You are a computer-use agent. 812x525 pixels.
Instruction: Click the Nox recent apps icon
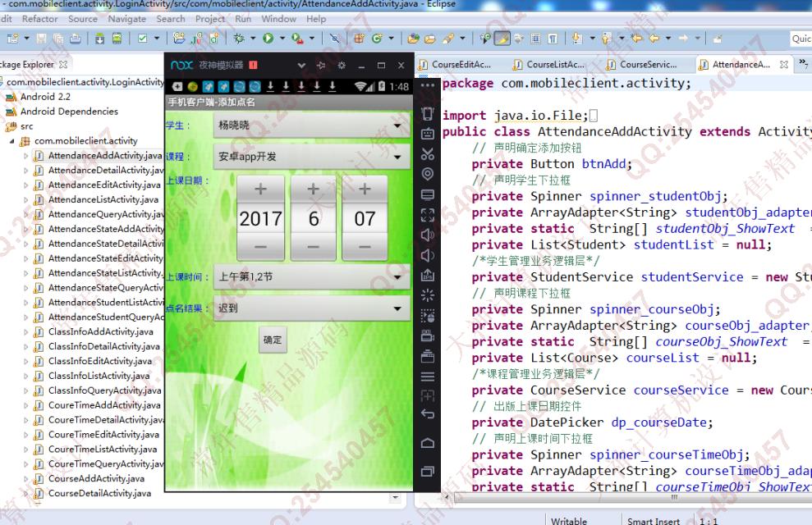[427, 471]
